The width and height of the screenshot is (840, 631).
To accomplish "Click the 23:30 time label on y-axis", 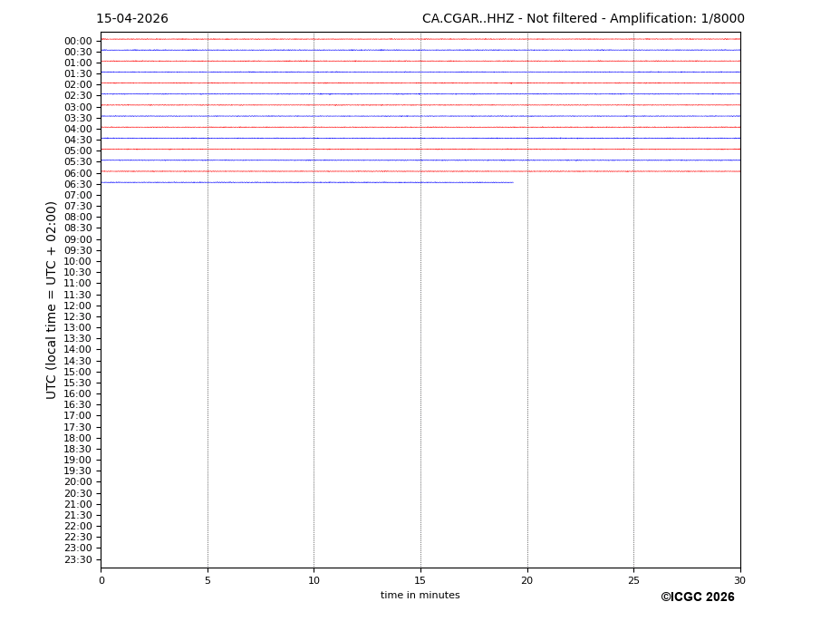I will (78, 559).
